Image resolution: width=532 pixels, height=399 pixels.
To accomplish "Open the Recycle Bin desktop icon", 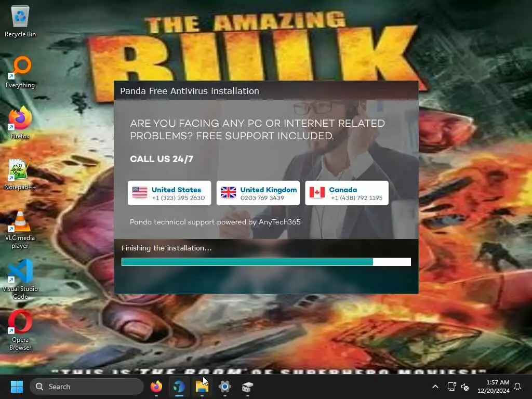I will [20, 21].
